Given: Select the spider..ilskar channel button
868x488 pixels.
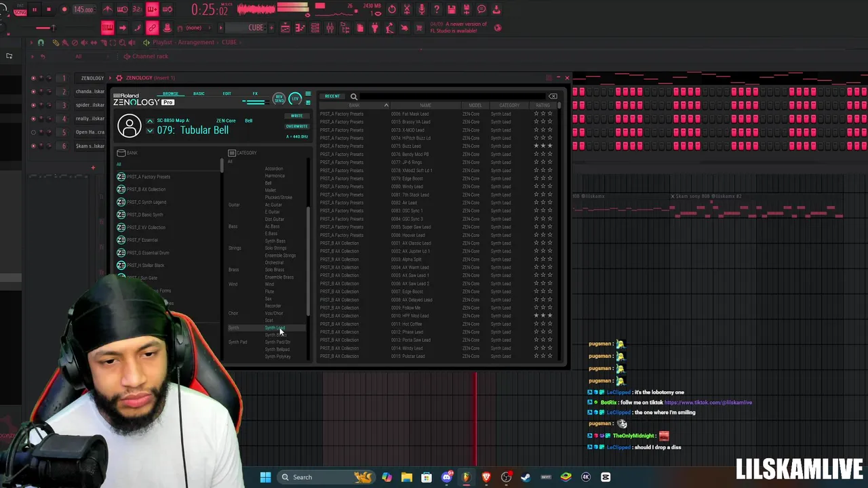Looking at the screenshot, I should coord(90,105).
